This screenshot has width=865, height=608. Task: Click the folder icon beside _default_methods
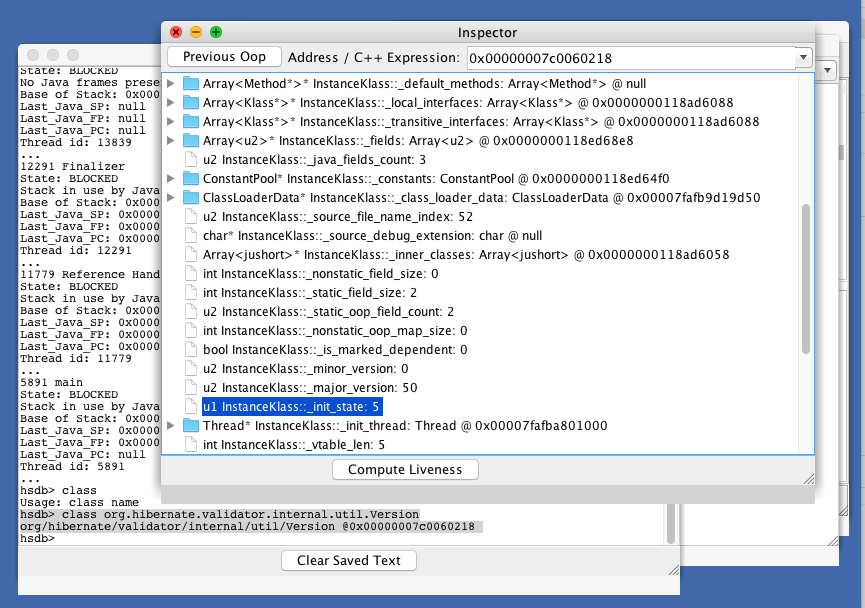(x=190, y=84)
